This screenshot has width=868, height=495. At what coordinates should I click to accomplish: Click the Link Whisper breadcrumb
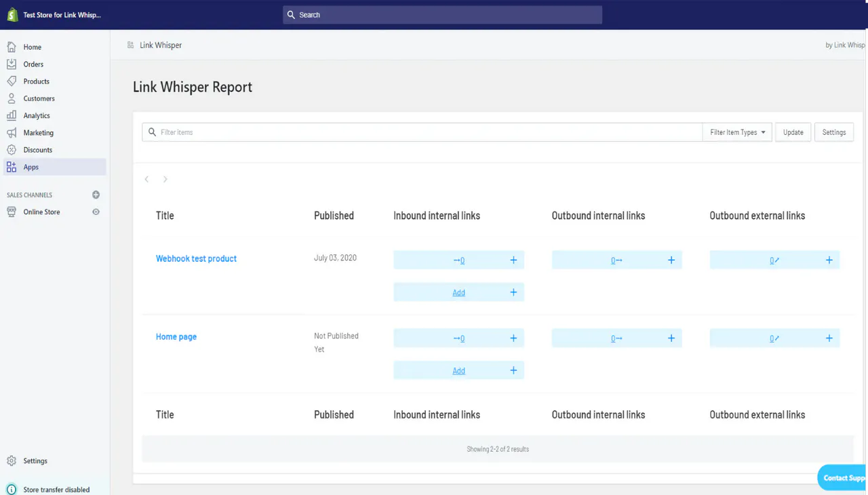pyautogui.click(x=161, y=45)
